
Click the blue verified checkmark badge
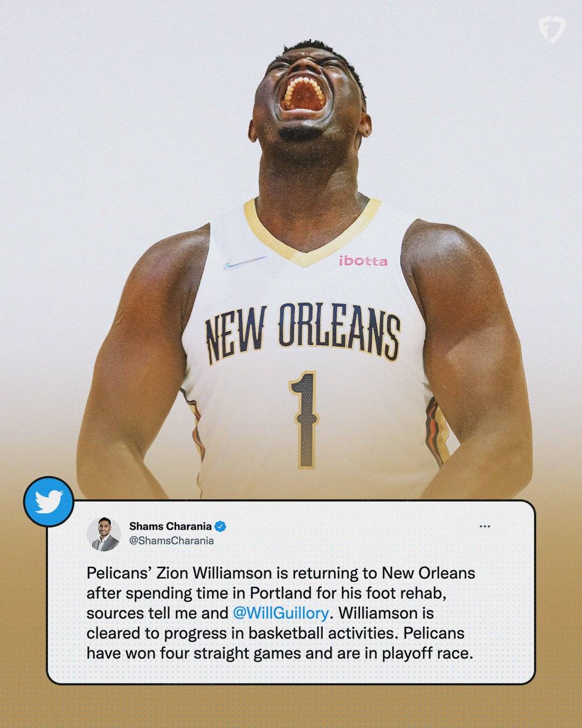[x=220, y=526]
